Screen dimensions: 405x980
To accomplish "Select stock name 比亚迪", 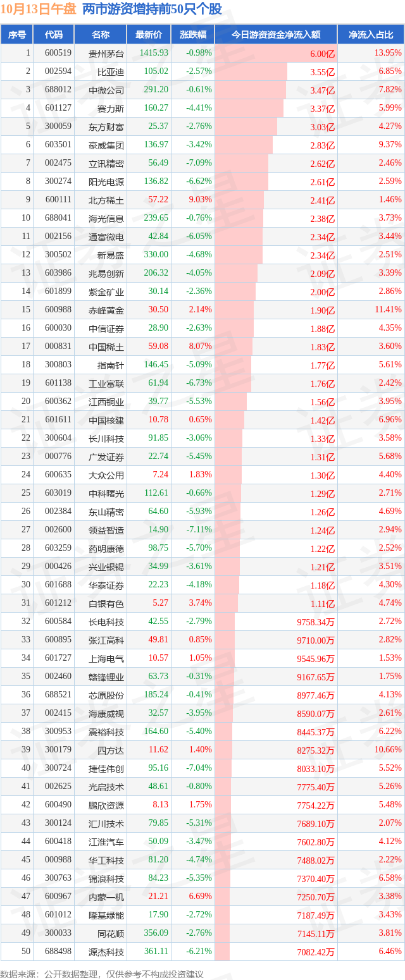I will pyautogui.click(x=111, y=71).
